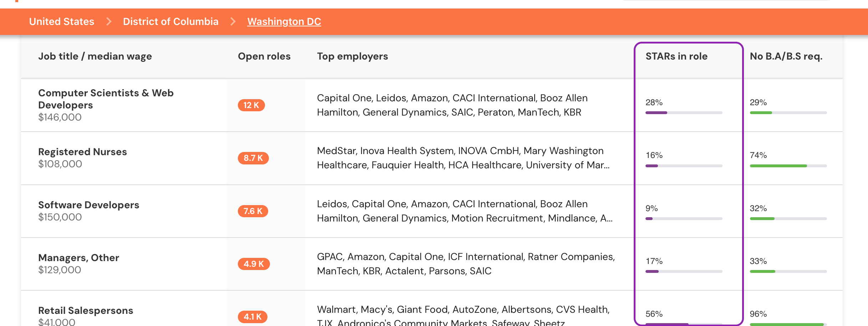The image size is (868, 326).
Task: Open the Washington DC breadcrumb link
Action: coord(284,21)
